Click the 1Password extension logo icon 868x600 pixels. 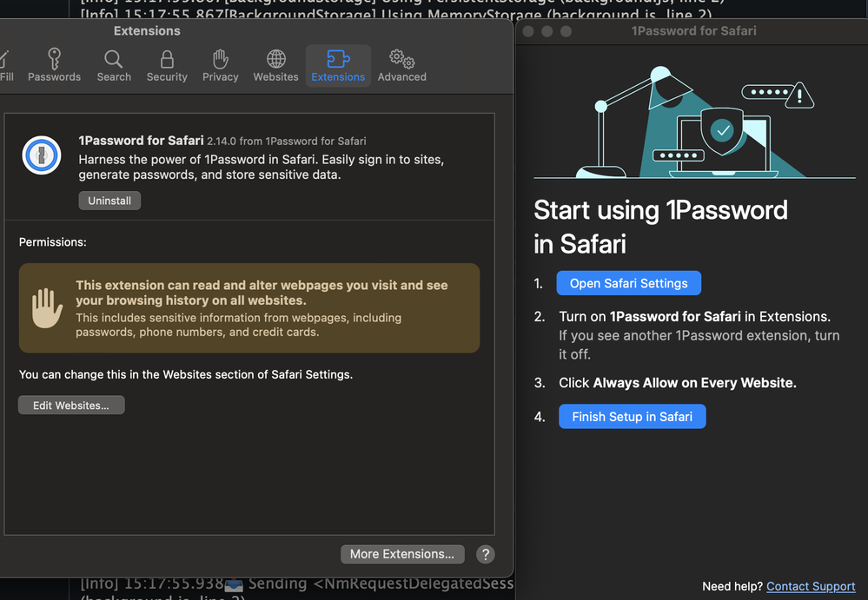pyautogui.click(x=42, y=156)
